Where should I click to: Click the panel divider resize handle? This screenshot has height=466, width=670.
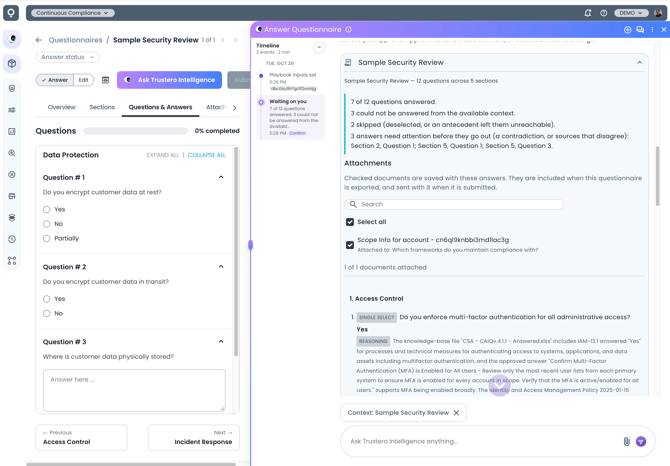250,245
